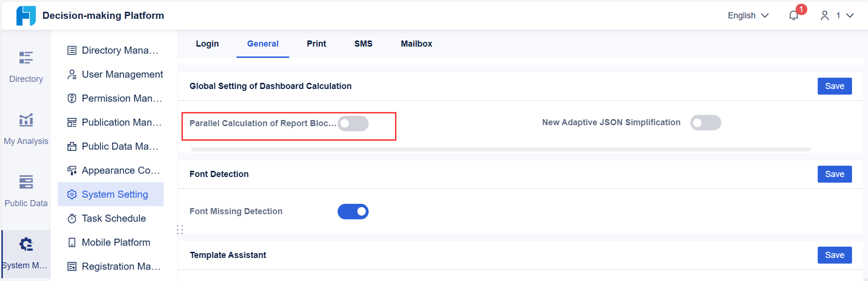The image size is (868, 281).
Task: Click the Decision-making Platform logo
Action: (26, 16)
